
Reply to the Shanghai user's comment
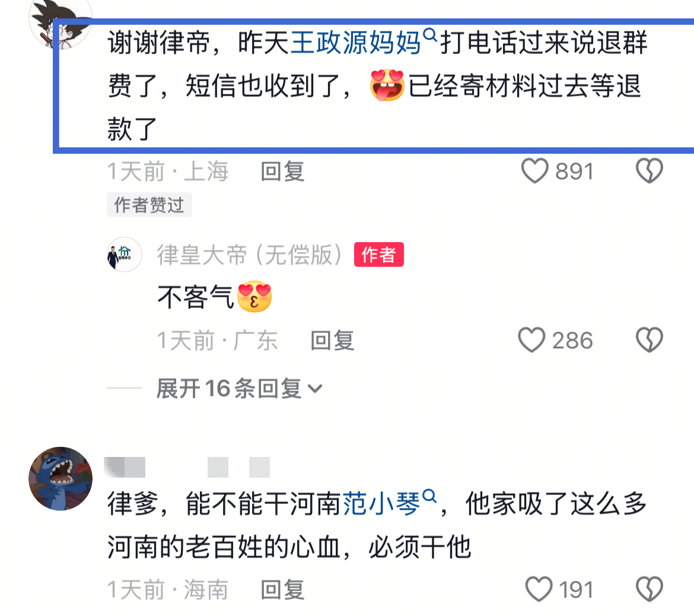[282, 172]
